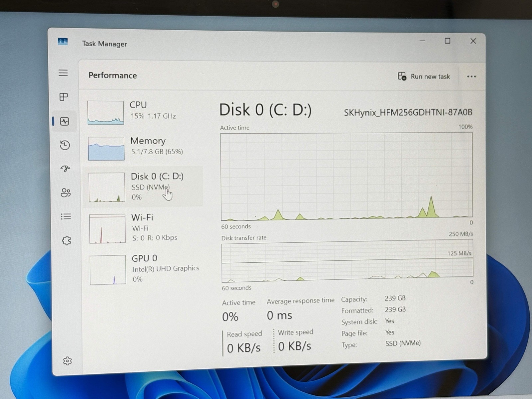
Task: Click the Task Manager app icon
Action: (63, 42)
